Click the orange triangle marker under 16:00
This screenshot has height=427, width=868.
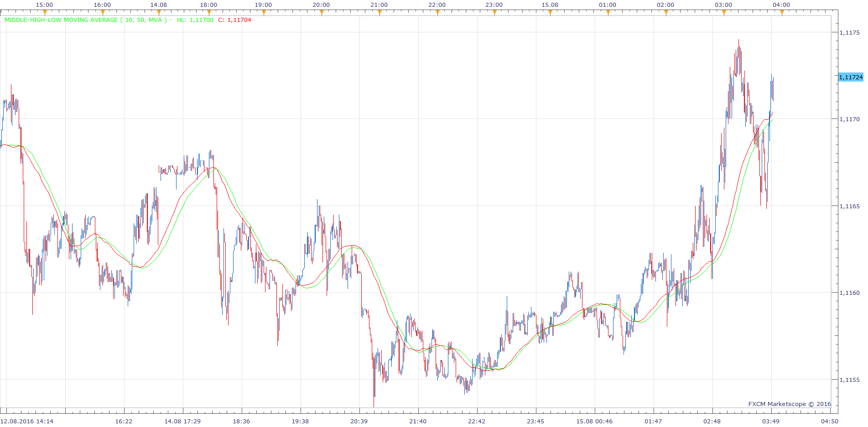pyautogui.click(x=103, y=12)
